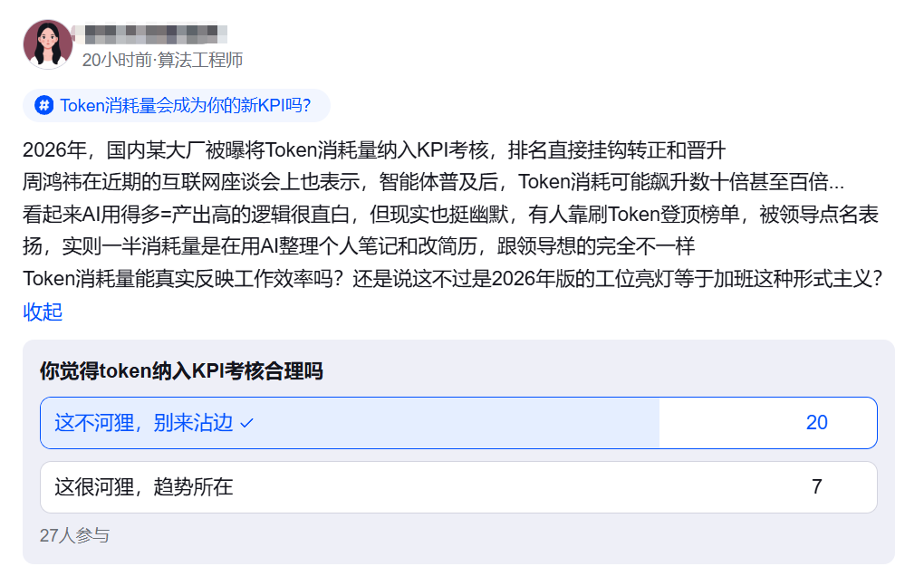Click the post line starting "看起来AI用得多"

point(450,215)
